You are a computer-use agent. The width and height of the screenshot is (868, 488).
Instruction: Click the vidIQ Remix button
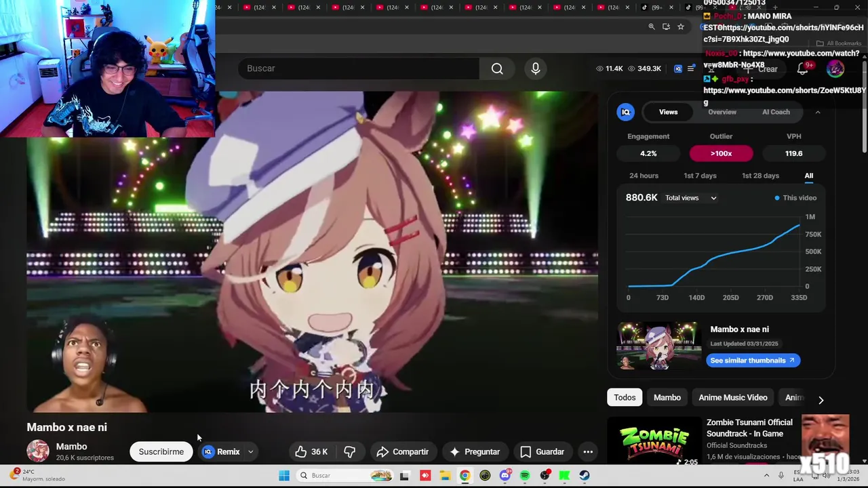(222, 451)
